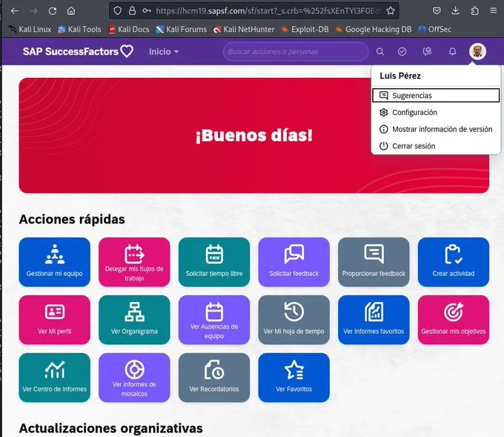
Task: Click the SAP SuccessFactors logo
Action: (x=78, y=51)
